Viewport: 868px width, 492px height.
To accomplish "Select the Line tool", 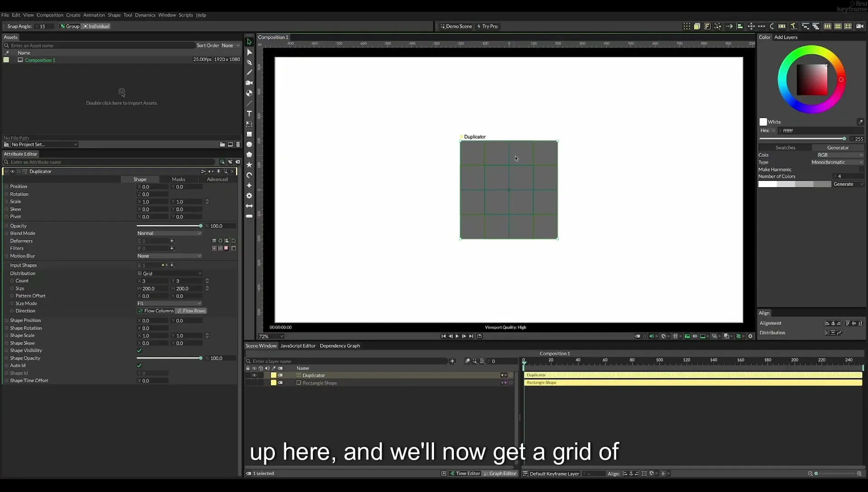I will pyautogui.click(x=249, y=104).
